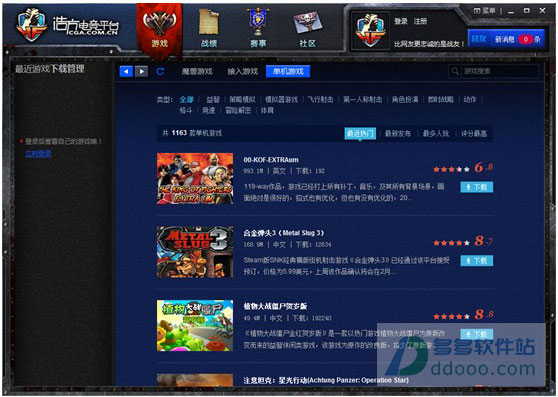Click the user avatar beside 登录

369,31
